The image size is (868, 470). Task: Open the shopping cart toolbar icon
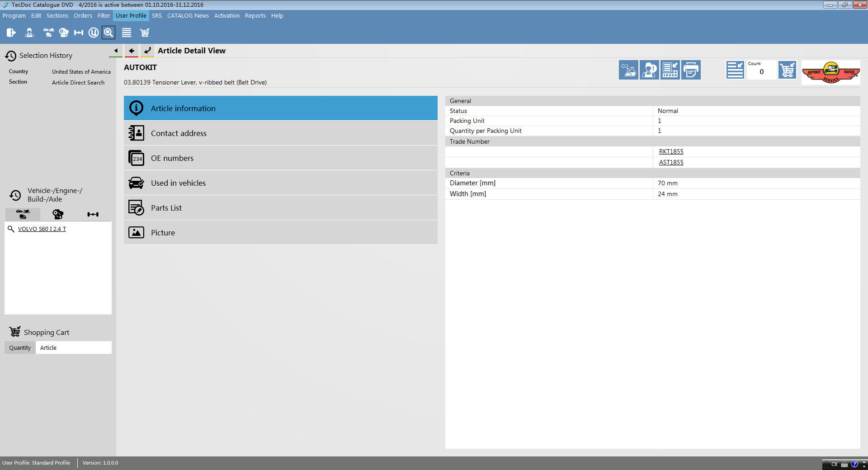click(x=145, y=33)
